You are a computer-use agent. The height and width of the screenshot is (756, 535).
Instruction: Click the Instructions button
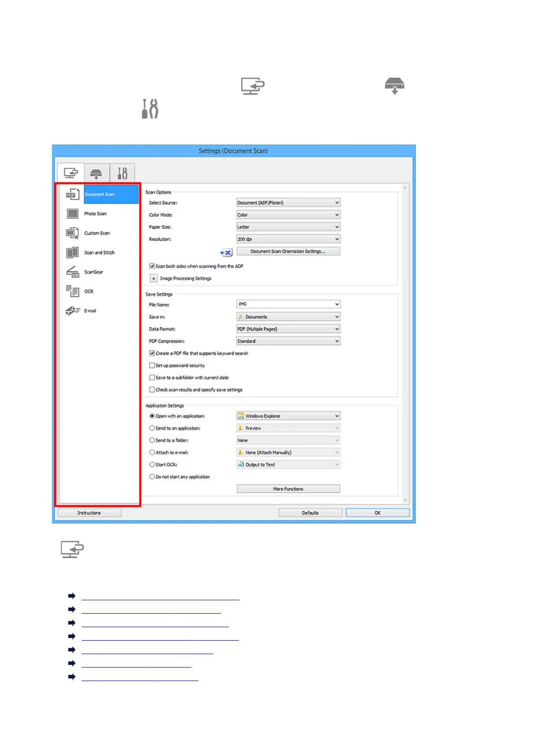click(89, 513)
